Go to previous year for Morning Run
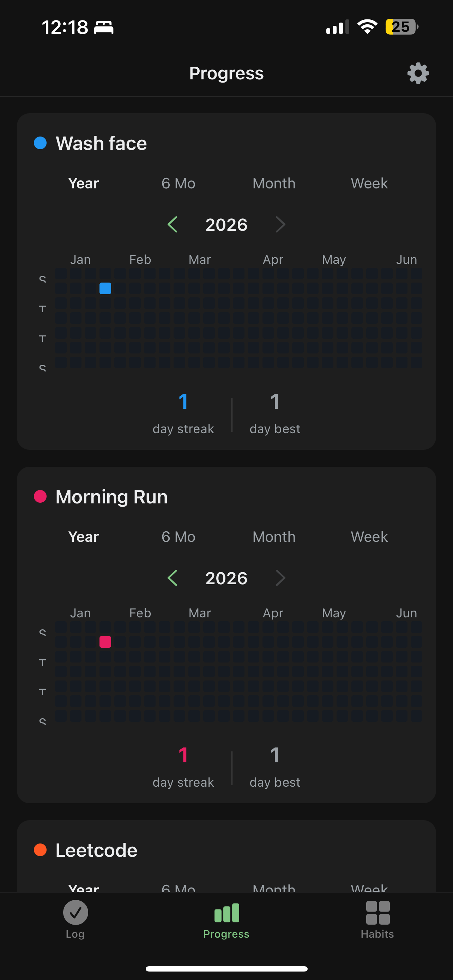Screen dimensions: 453x980 click(x=173, y=578)
